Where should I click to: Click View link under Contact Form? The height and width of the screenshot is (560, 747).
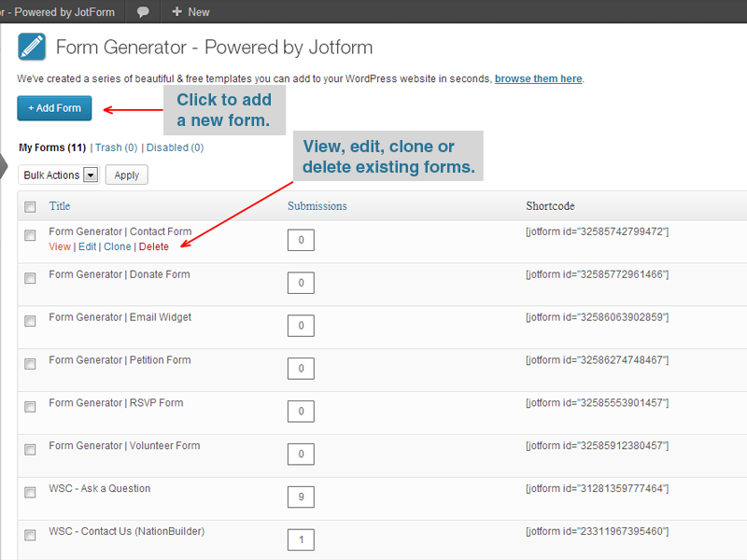coord(60,246)
